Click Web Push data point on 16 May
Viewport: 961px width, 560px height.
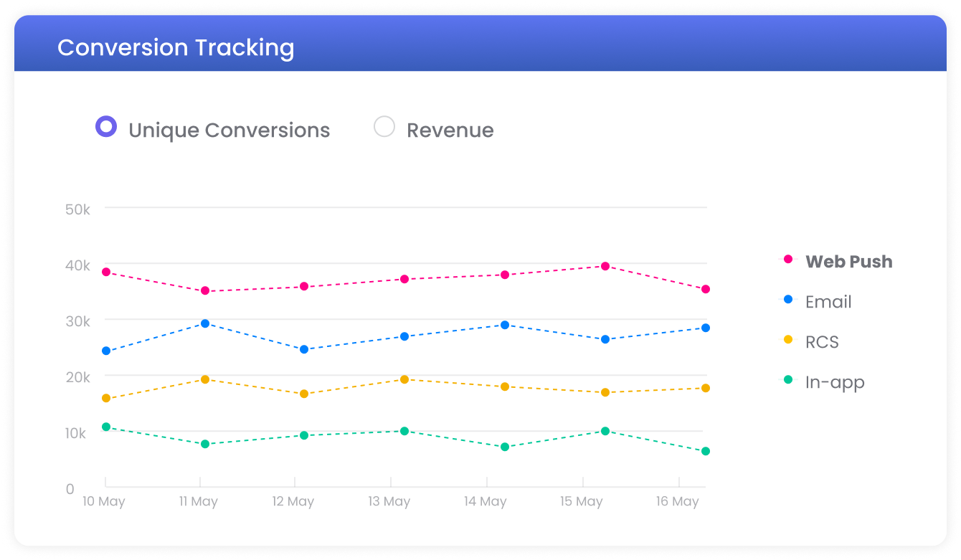[706, 289]
